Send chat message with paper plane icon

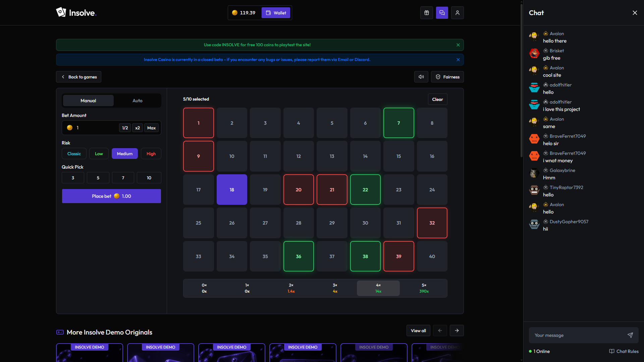pos(630,335)
